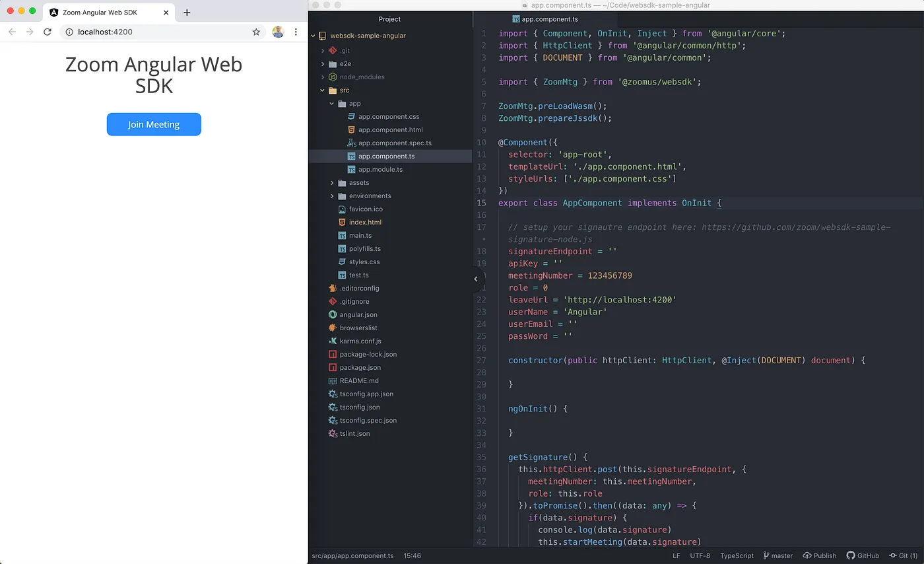Toggle the bookmark star in the address bar

(256, 31)
